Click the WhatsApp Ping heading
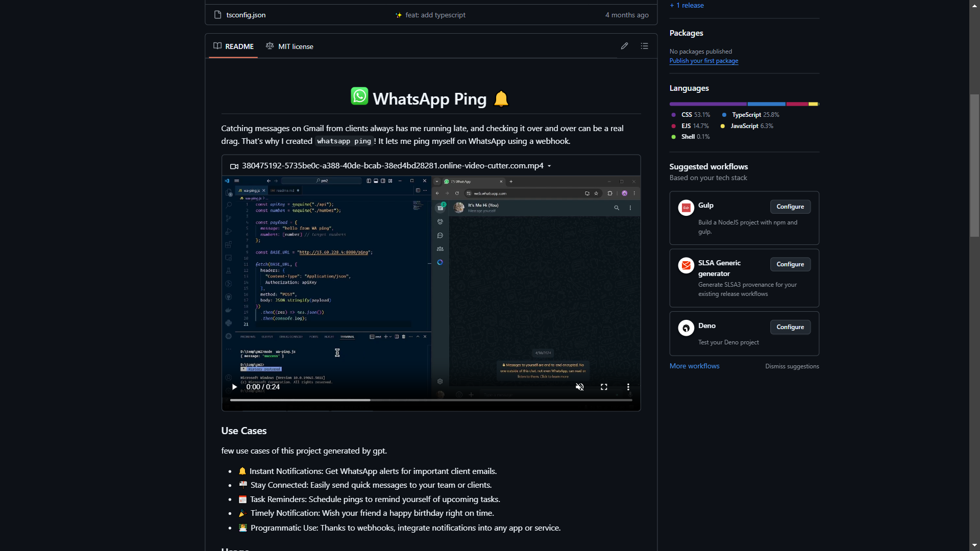 tap(430, 98)
